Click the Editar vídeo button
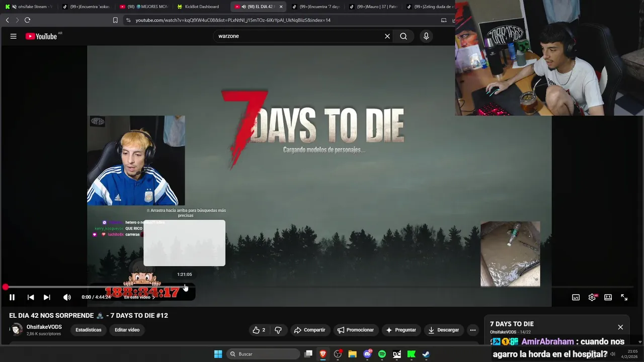644x362 pixels. [127, 330]
